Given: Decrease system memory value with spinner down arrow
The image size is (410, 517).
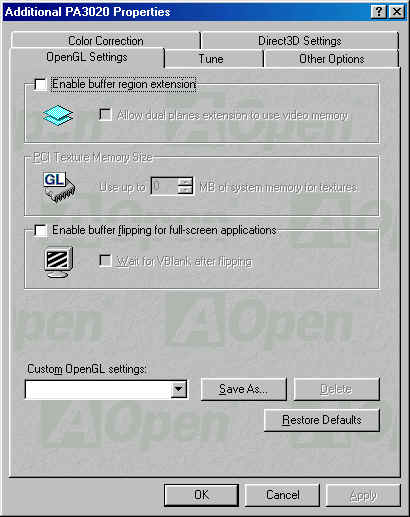Looking at the screenshot, I should (185, 190).
